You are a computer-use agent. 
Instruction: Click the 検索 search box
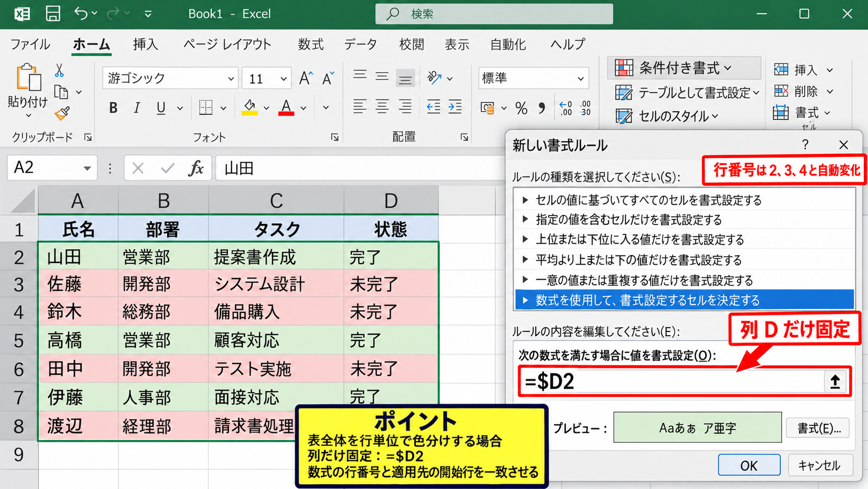tap(494, 14)
